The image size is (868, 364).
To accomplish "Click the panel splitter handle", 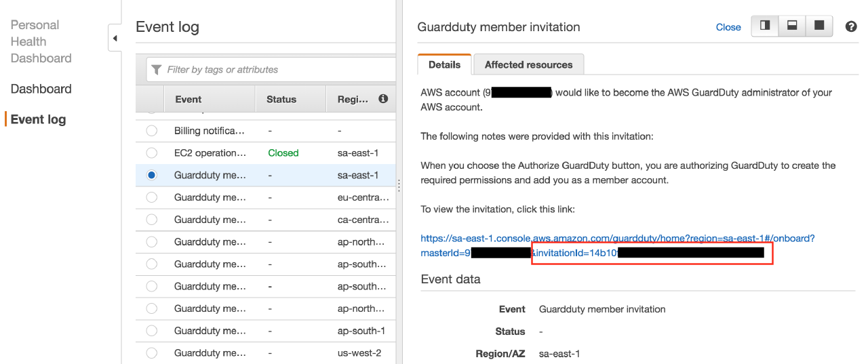I will coord(399,184).
